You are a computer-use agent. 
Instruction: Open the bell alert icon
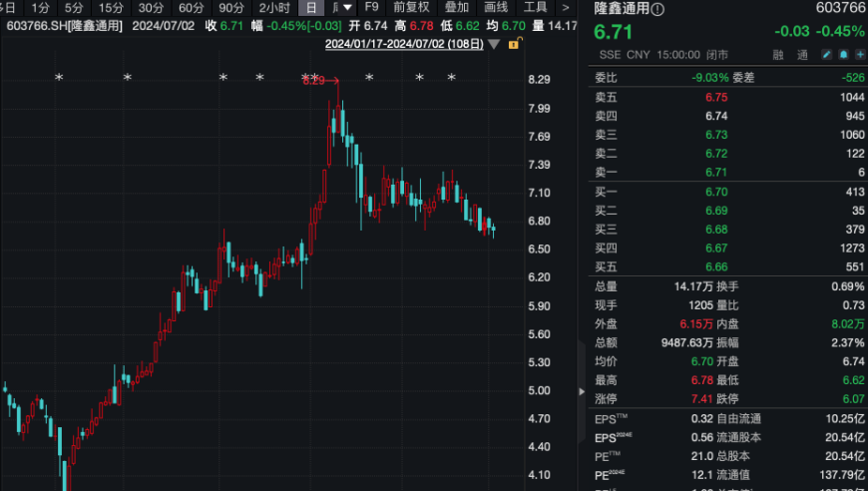point(843,53)
